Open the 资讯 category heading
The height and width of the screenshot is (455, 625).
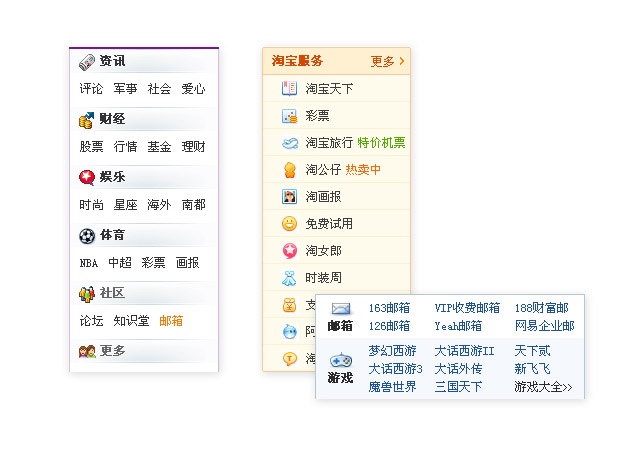coord(112,61)
